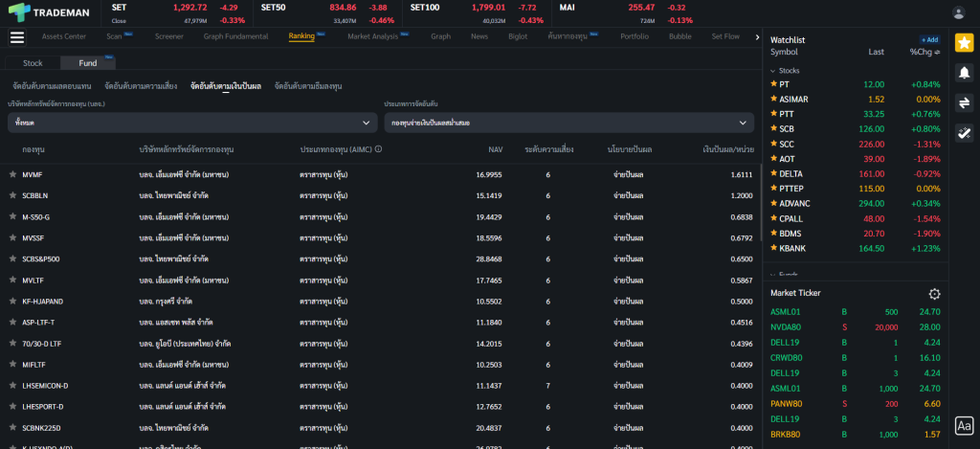Toggle watchlist star for PTT stock
The height and width of the screenshot is (449, 980).
pyautogui.click(x=774, y=114)
